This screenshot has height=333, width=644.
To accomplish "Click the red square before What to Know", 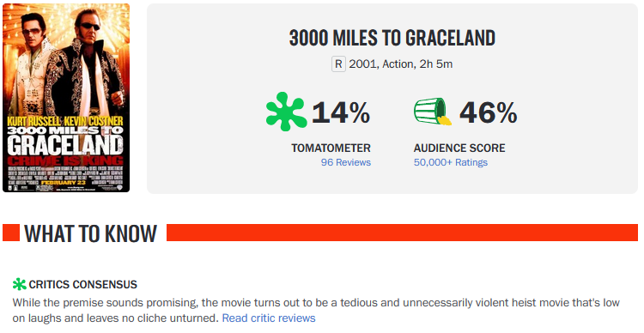I will point(11,233).
